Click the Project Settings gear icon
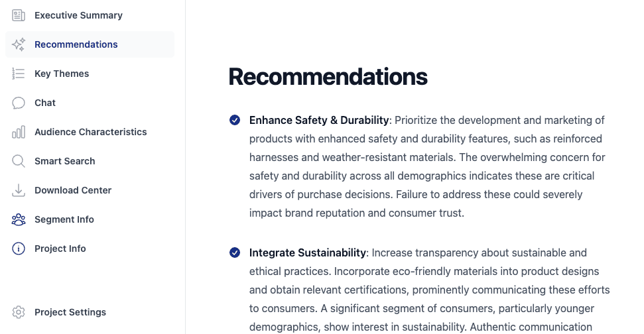The height and width of the screenshot is (334, 644). [x=19, y=312]
